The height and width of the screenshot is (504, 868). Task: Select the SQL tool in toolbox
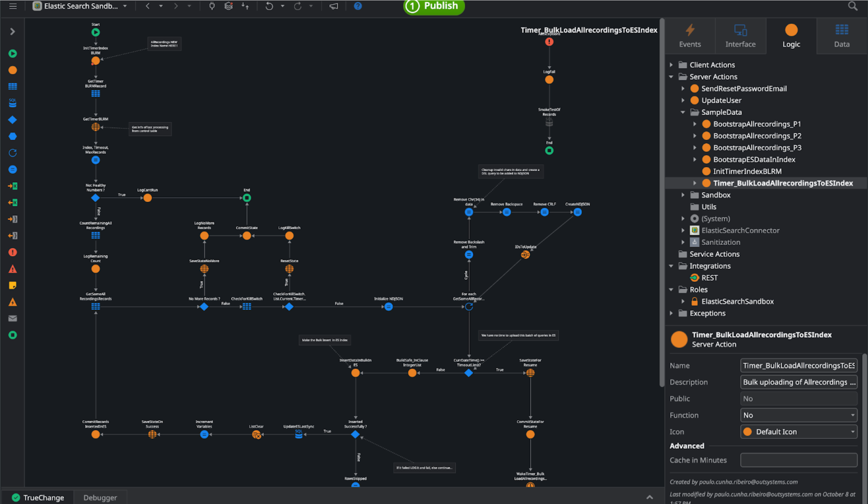(x=13, y=103)
